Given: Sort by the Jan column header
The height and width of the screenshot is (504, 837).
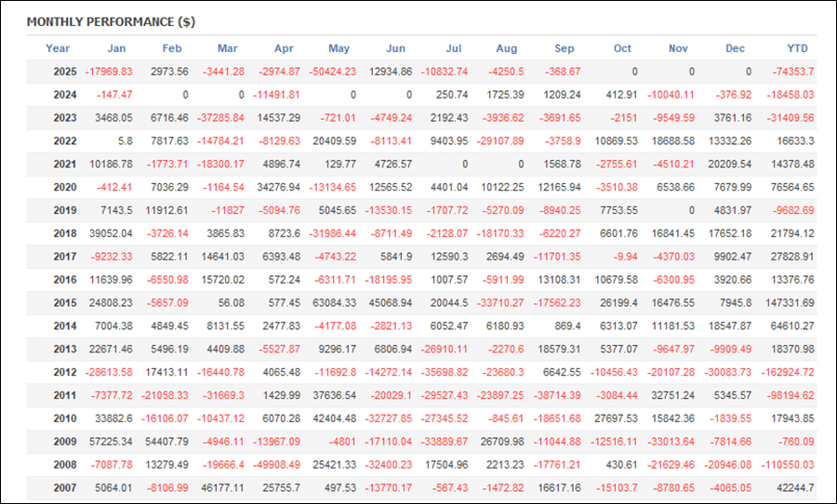Looking at the screenshot, I should (118, 48).
